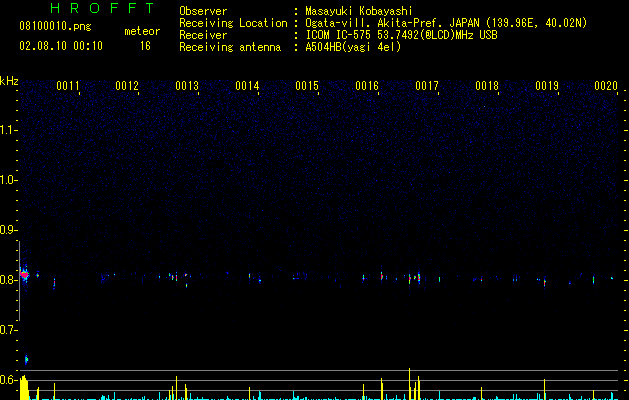Click the 0.8 kHz axis label
The width and height of the screenshot is (629, 400).
(x=8, y=280)
